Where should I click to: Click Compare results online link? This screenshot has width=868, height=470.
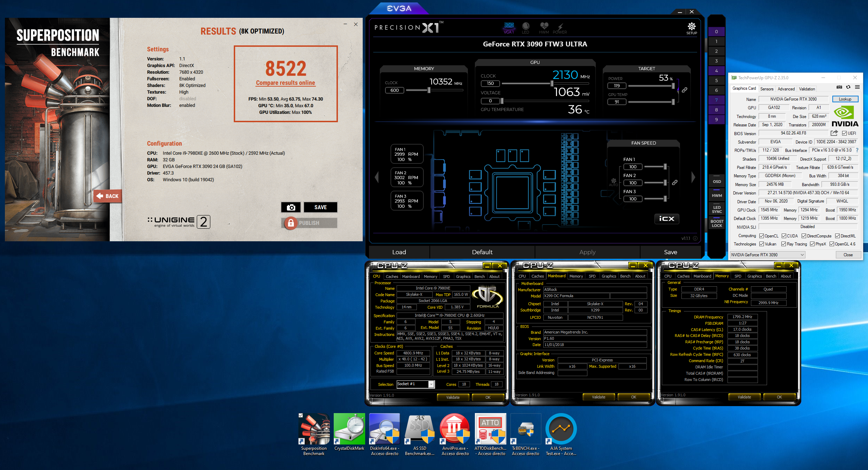[285, 83]
